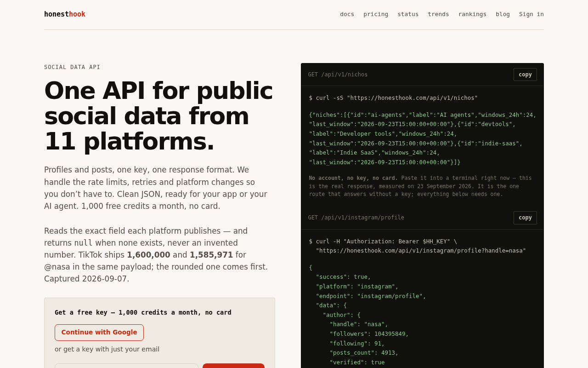Screen dimensions: 588x368
Task: Click the '"verified": true' JSON line
Action: 357,362
